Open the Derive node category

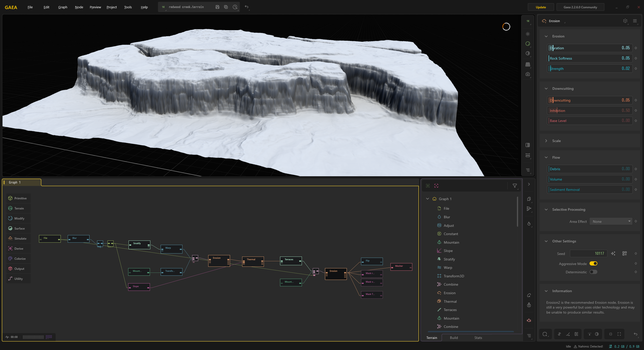pos(18,248)
